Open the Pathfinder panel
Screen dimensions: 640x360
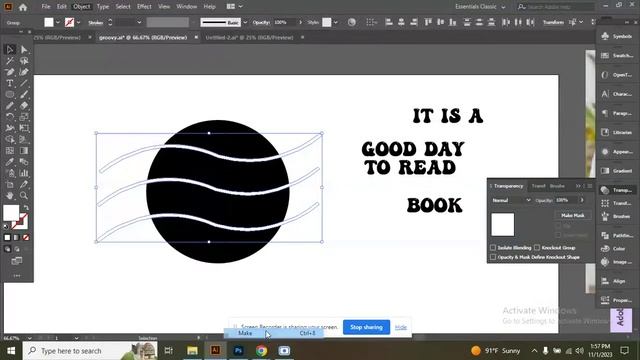click(x=617, y=236)
